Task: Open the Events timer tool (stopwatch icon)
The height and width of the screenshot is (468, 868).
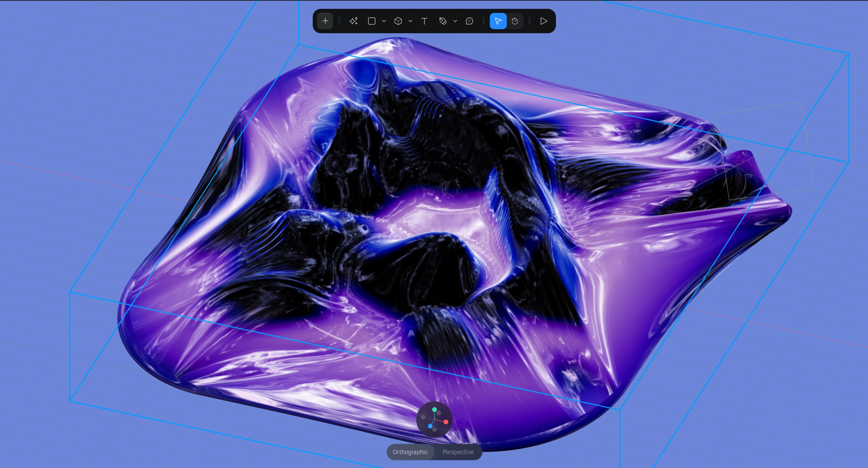Action: (515, 21)
